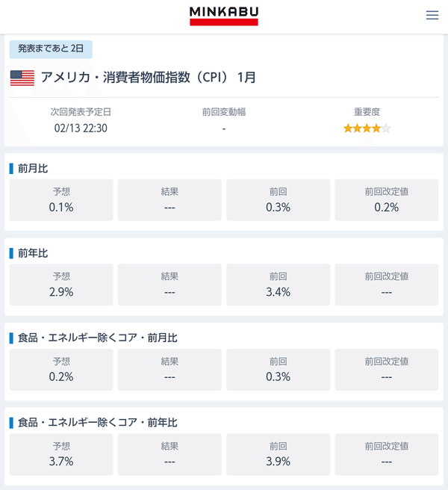
Task: Click the 前月比 section heading
Action: click(x=33, y=169)
